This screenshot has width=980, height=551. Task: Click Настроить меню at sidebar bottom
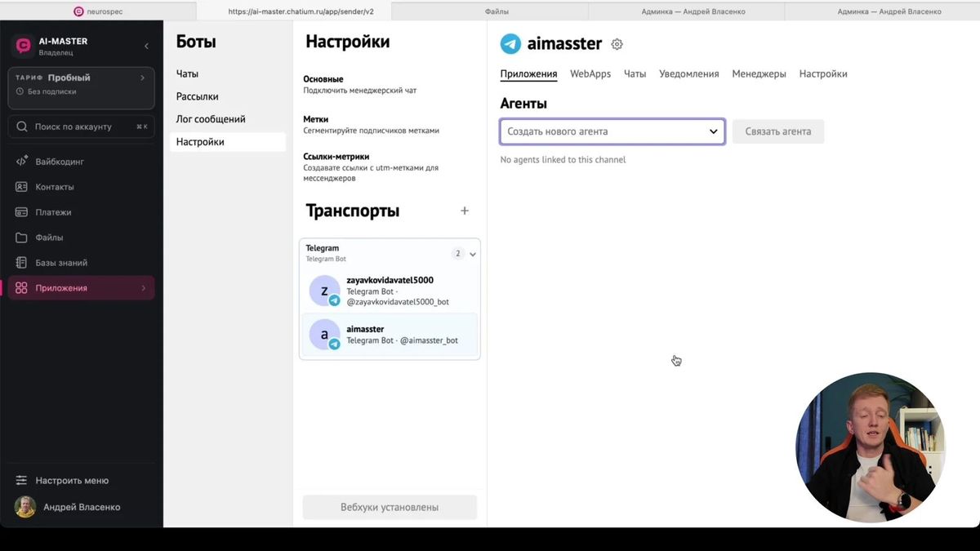click(72, 481)
